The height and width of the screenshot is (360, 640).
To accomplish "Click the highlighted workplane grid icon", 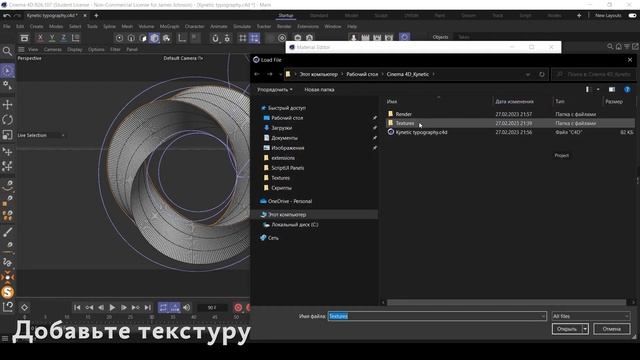I will pyautogui.click(x=254, y=38).
